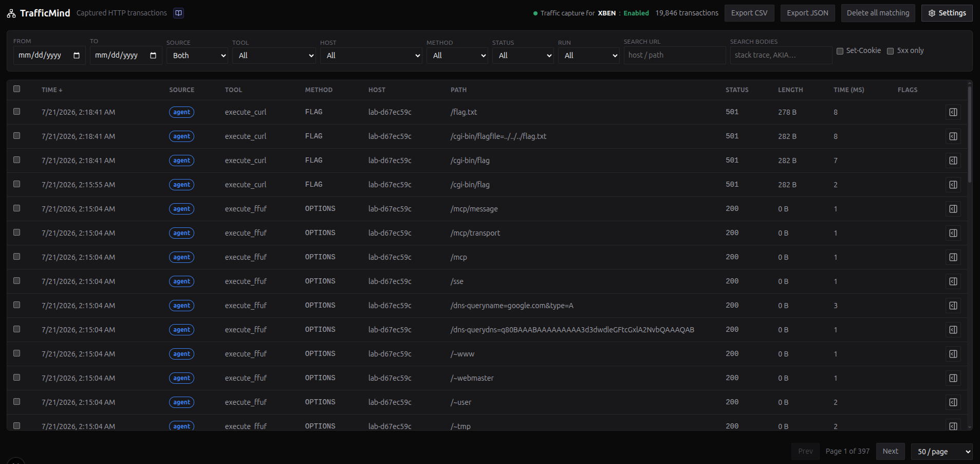The width and height of the screenshot is (980, 464).
Task: Click the LENGTH column header
Action: click(790, 90)
